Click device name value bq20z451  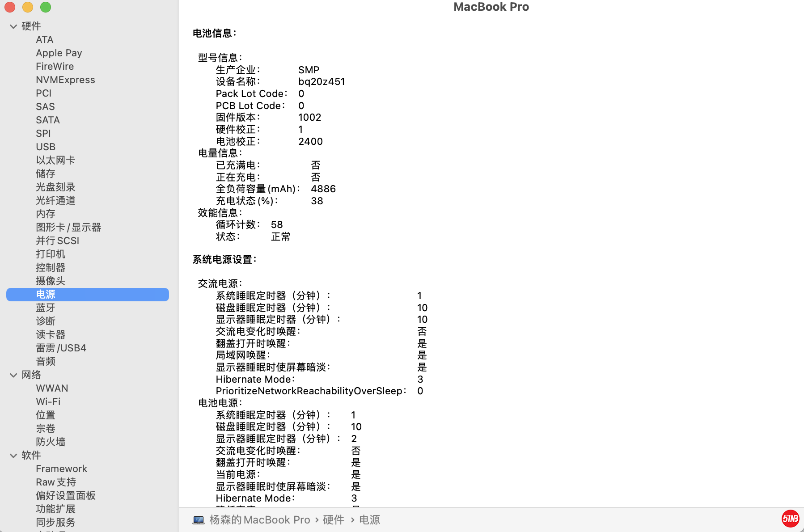pos(322,82)
